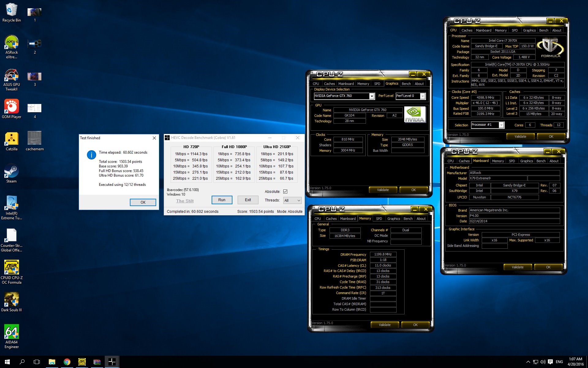Image resolution: width=588 pixels, height=368 pixels.
Task: Open Catzilla benchmark icon
Action: (x=12, y=141)
